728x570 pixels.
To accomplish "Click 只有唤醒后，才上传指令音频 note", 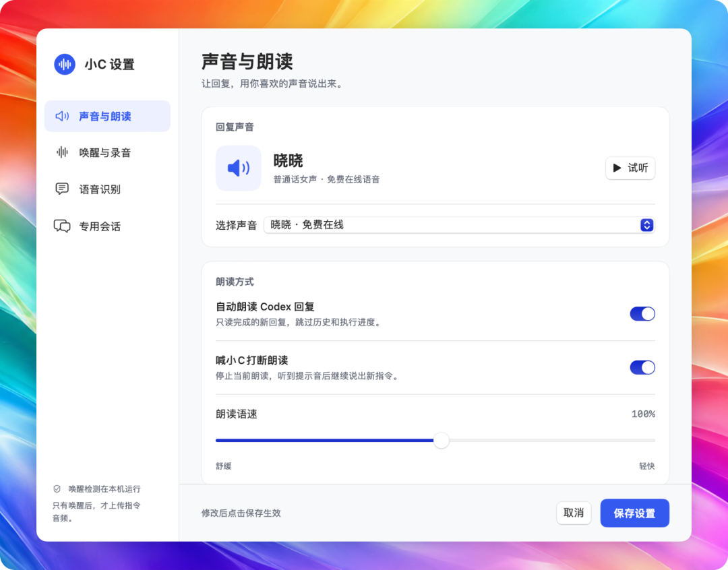I will 96,511.
